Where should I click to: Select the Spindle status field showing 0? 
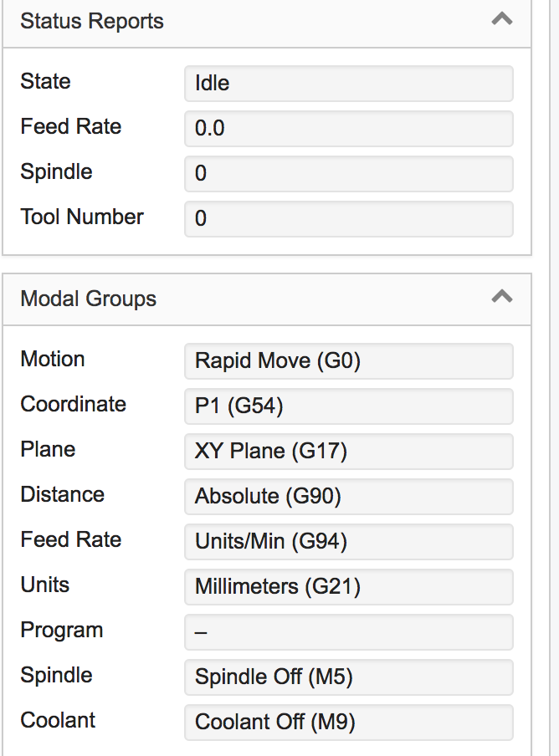(x=348, y=174)
